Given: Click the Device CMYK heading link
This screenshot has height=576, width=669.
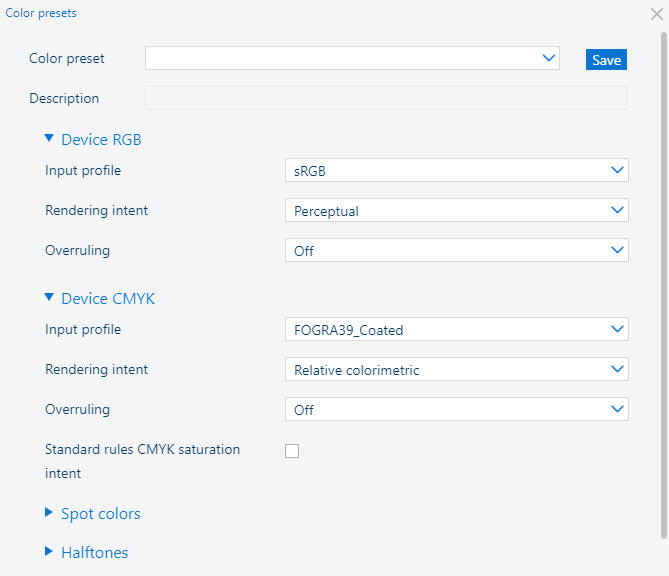Looking at the screenshot, I should (x=108, y=299).
